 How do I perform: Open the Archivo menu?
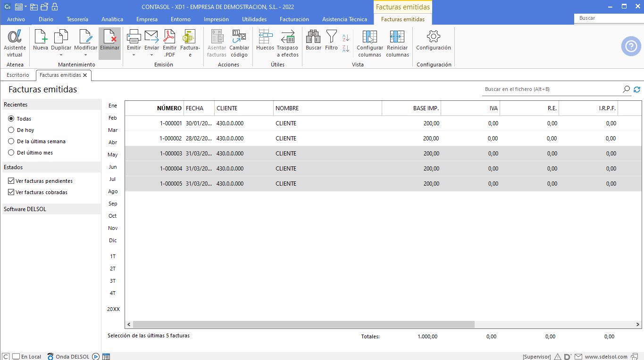pos(16,19)
